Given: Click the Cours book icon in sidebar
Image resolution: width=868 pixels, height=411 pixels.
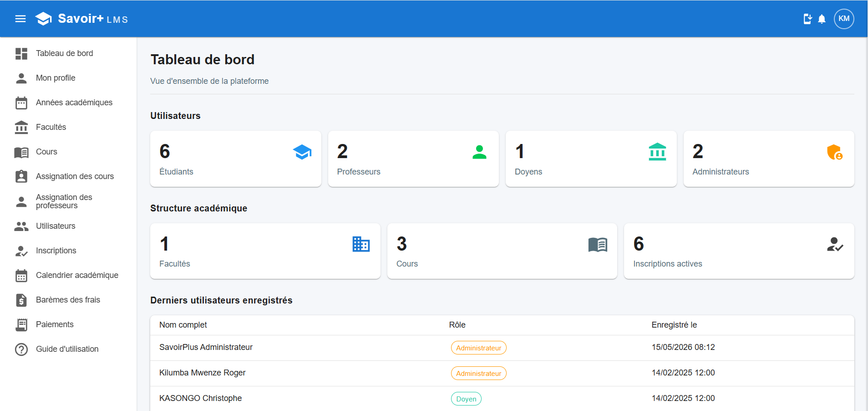Looking at the screenshot, I should [21, 152].
